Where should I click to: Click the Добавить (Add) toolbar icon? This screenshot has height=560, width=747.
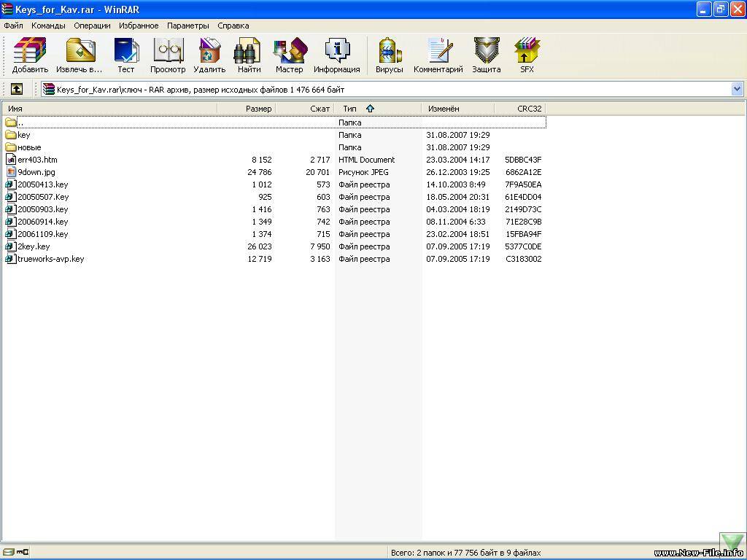[x=30, y=55]
